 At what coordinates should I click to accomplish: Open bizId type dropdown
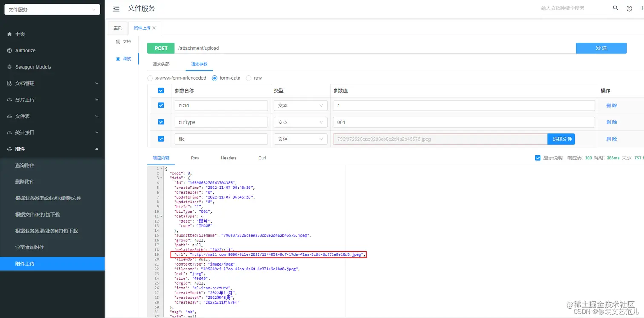coord(300,105)
